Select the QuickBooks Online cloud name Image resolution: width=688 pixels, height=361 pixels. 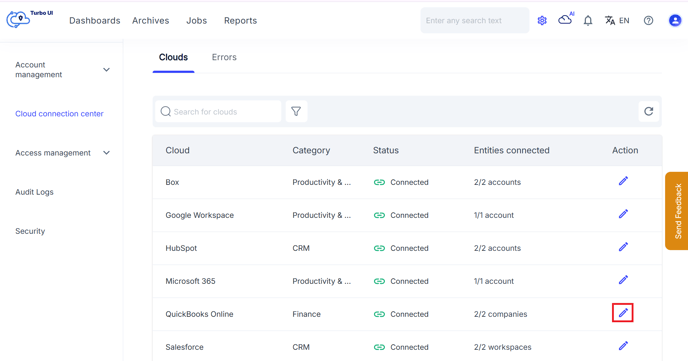pos(199,314)
